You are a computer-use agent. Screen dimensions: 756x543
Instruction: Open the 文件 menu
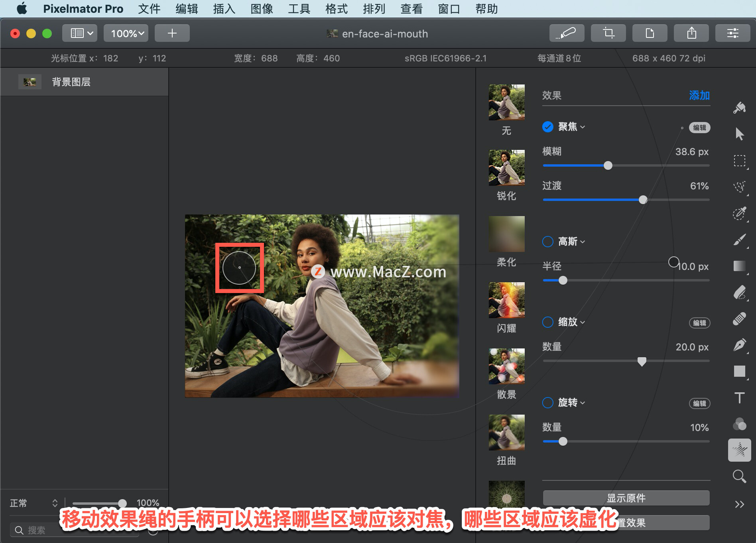point(149,8)
